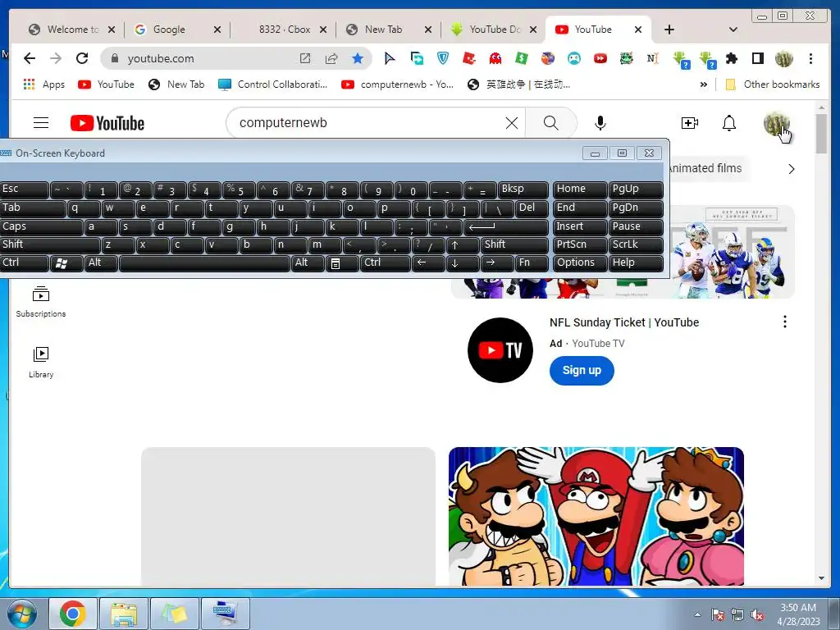Toggle right Shift on On-Screen Keyboard
This screenshot has width=840, height=630.
click(x=514, y=244)
